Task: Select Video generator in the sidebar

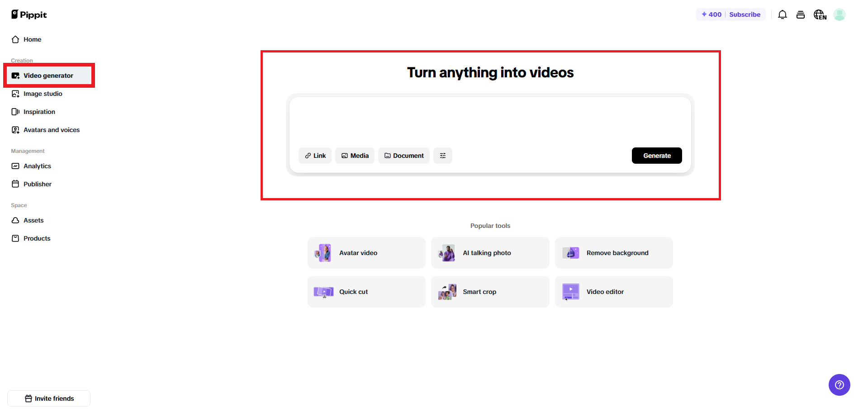Action: point(49,76)
